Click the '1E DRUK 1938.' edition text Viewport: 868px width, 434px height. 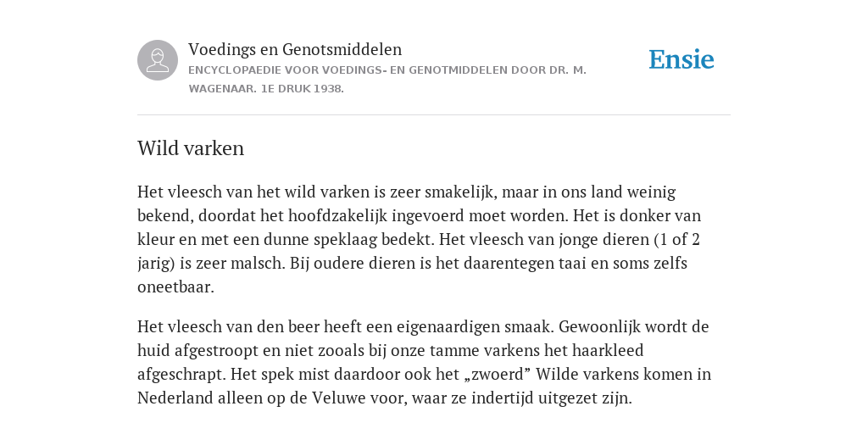pos(303,88)
